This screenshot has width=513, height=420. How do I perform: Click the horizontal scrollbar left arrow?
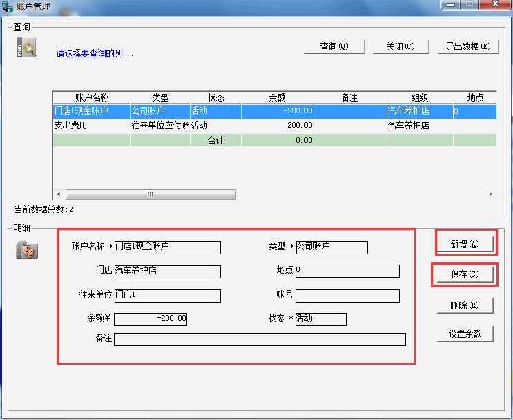click(x=59, y=194)
